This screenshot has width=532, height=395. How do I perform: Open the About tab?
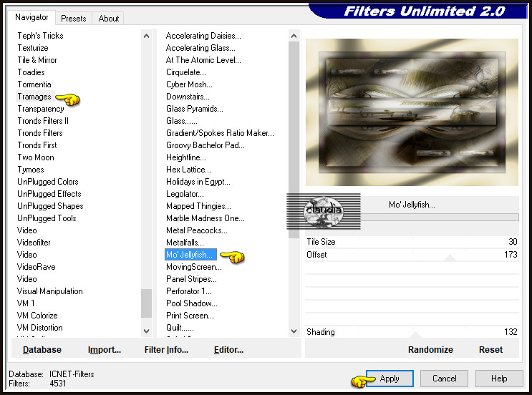click(109, 19)
